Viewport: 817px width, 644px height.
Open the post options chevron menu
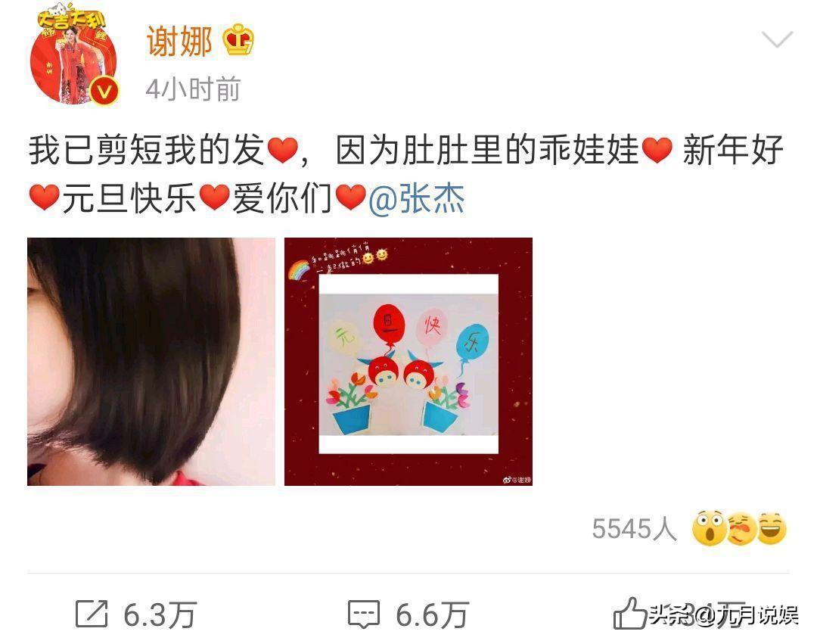point(777,39)
